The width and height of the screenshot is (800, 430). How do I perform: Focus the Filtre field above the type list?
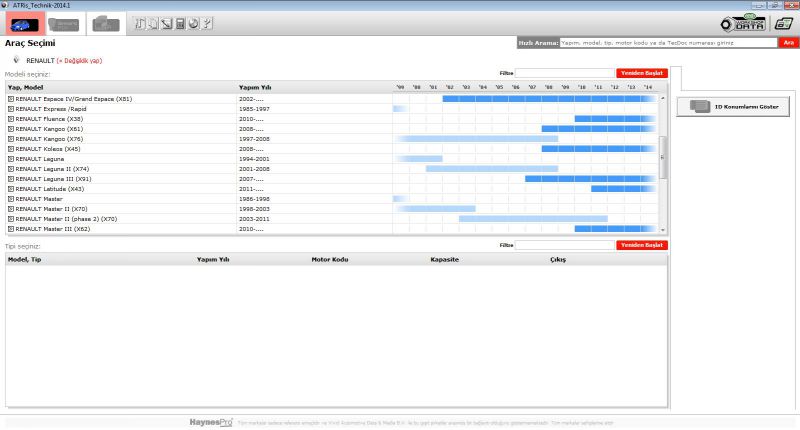[x=565, y=245]
